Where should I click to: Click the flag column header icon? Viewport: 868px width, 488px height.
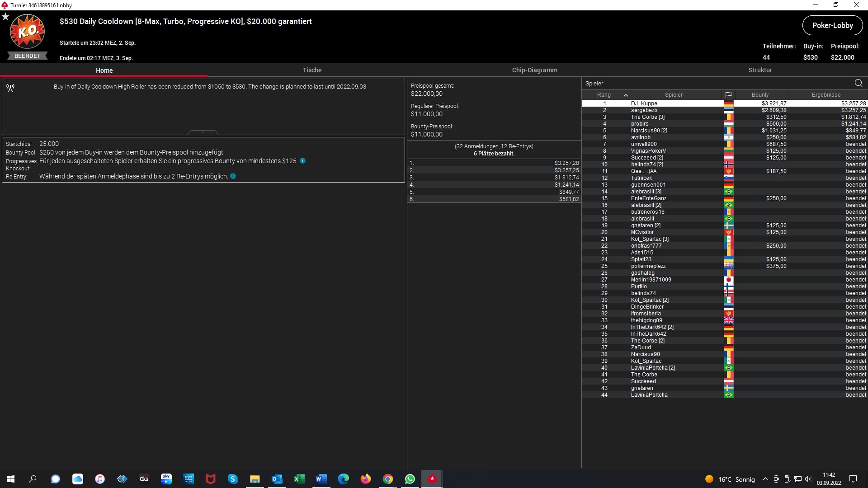pos(728,95)
